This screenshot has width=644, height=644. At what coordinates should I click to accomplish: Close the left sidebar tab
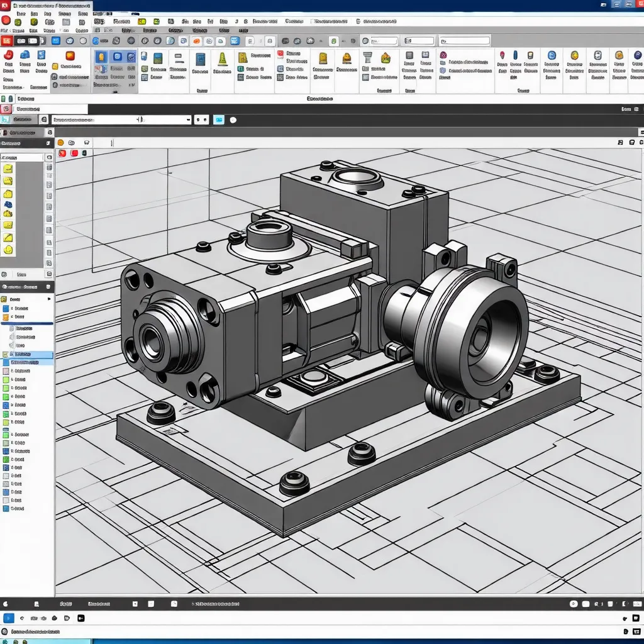[x=50, y=132]
